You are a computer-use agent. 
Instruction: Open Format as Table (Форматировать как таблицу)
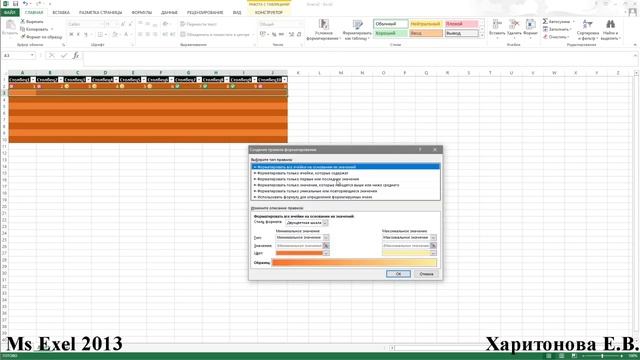click(x=357, y=30)
